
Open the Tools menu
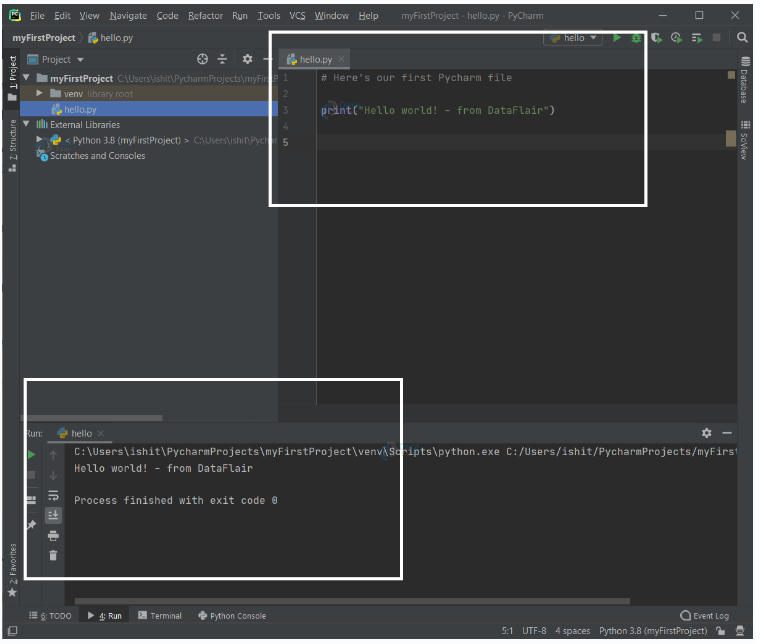[269, 16]
